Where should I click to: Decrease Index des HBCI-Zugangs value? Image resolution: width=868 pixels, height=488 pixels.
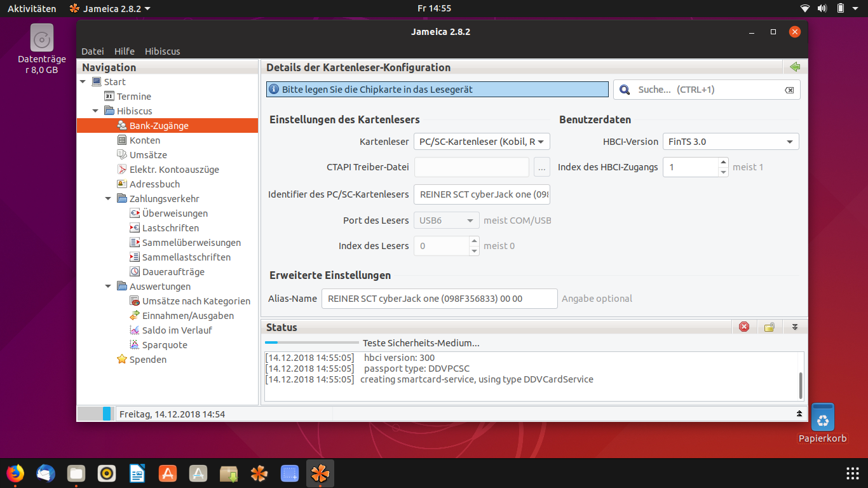[723, 172]
